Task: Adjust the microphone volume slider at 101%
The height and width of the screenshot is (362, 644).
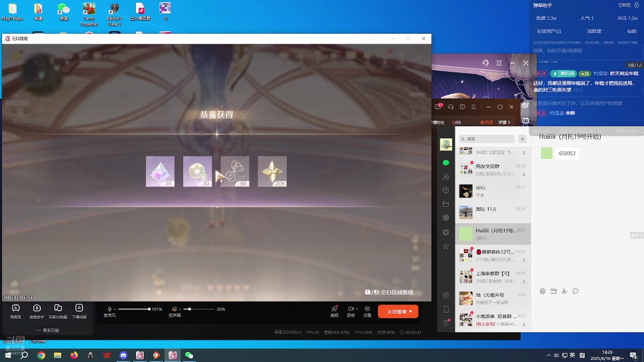Action: click(x=134, y=309)
